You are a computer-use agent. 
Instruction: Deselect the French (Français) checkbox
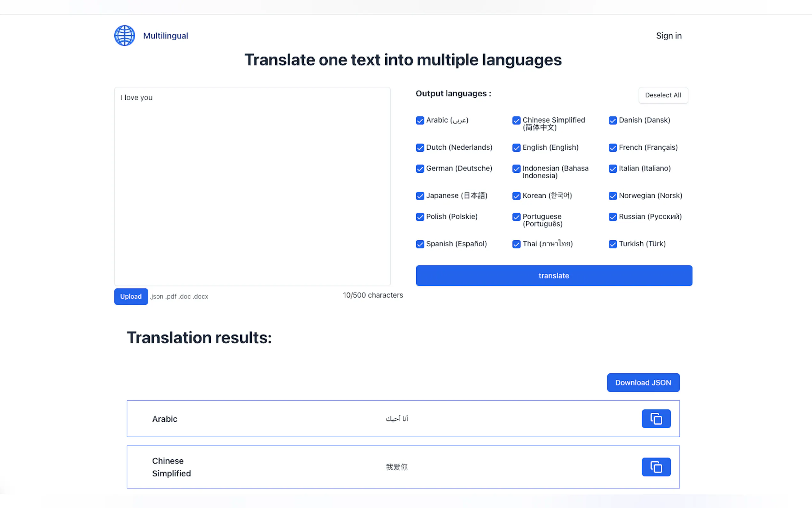pyautogui.click(x=613, y=147)
